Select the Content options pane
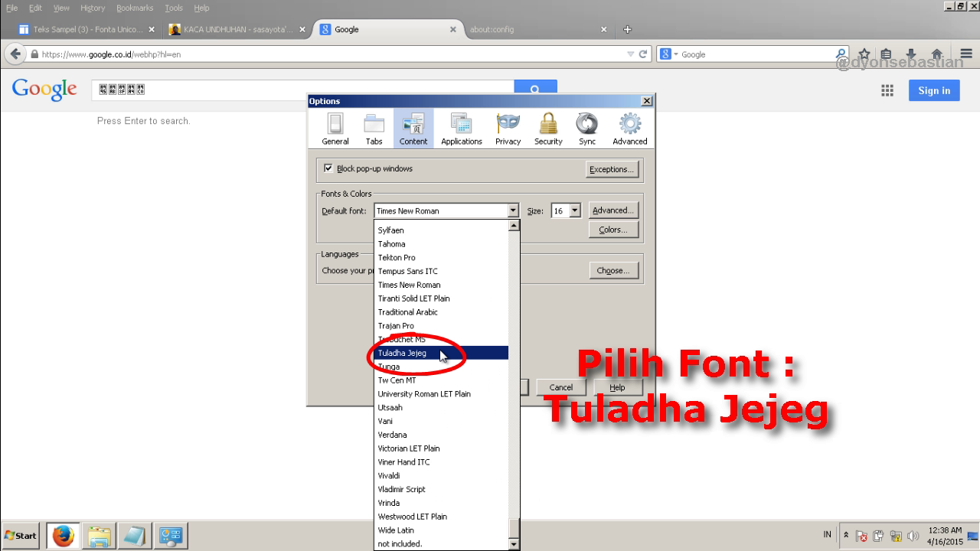Viewport: 980px width, 551px height. coord(413,129)
